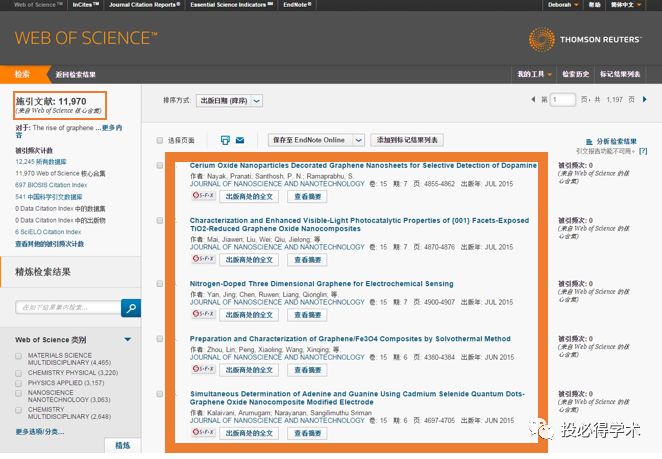Open Search History menu
662x459 pixels.
[575, 74]
